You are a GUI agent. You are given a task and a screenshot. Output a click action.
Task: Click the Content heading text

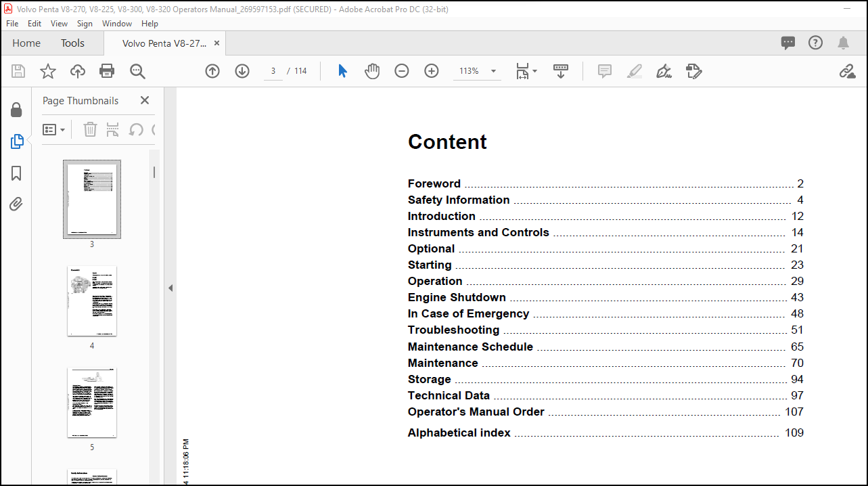tap(447, 141)
